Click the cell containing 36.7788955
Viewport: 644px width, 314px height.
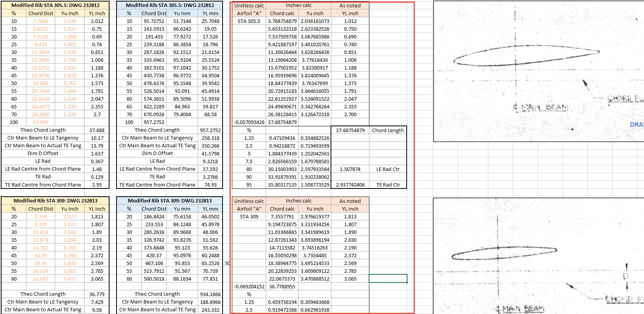point(282,286)
